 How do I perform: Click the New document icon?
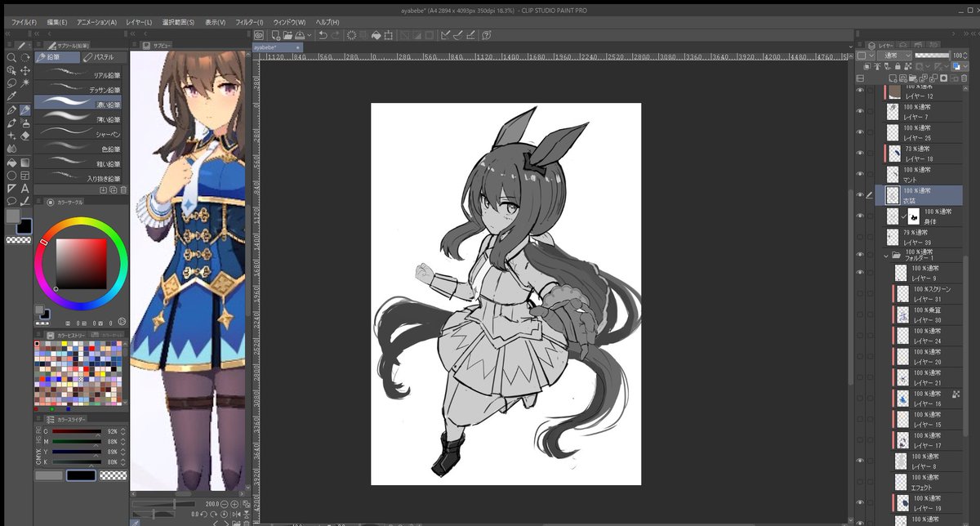(x=276, y=35)
